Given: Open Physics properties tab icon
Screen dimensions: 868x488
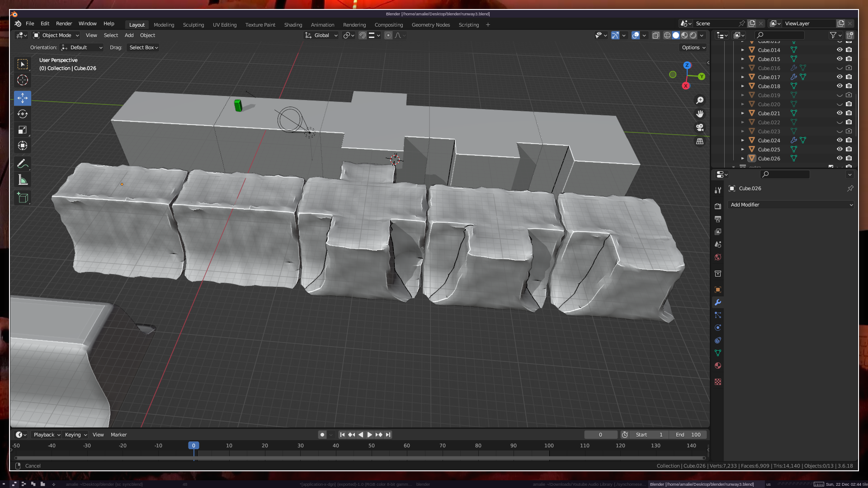Looking at the screenshot, I should pos(718,328).
